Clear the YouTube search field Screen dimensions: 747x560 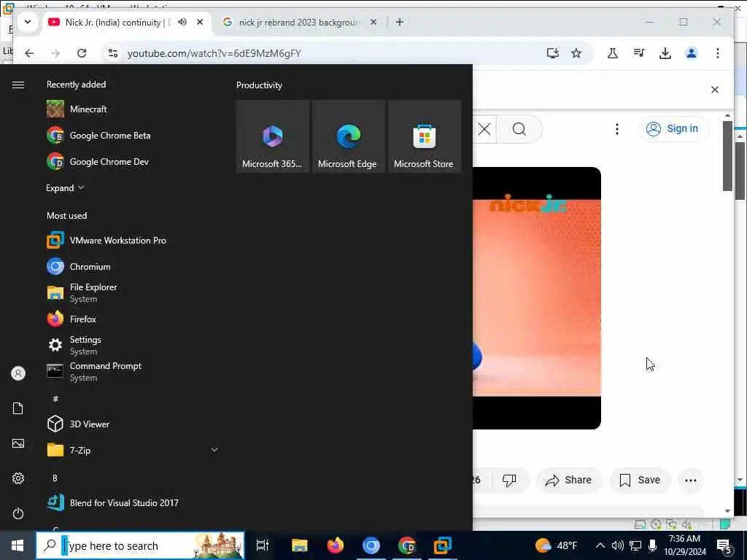[484, 129]
